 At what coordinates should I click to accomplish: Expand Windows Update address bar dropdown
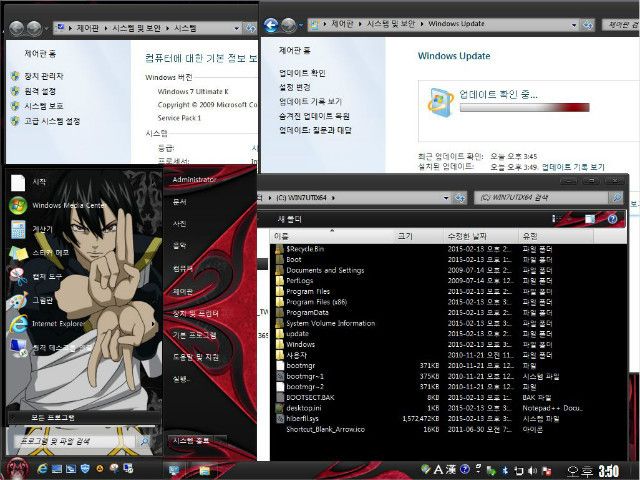tap(574, 25)
